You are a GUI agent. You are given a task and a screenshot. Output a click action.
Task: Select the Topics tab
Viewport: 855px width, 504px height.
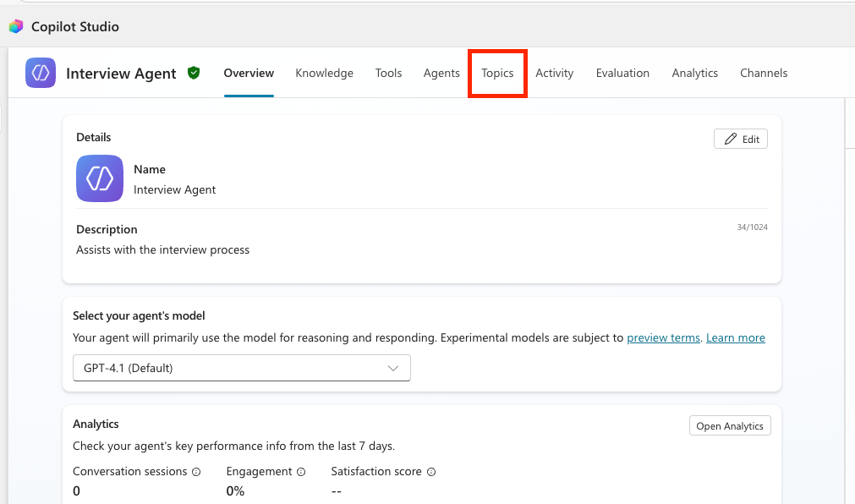point(497,74)
